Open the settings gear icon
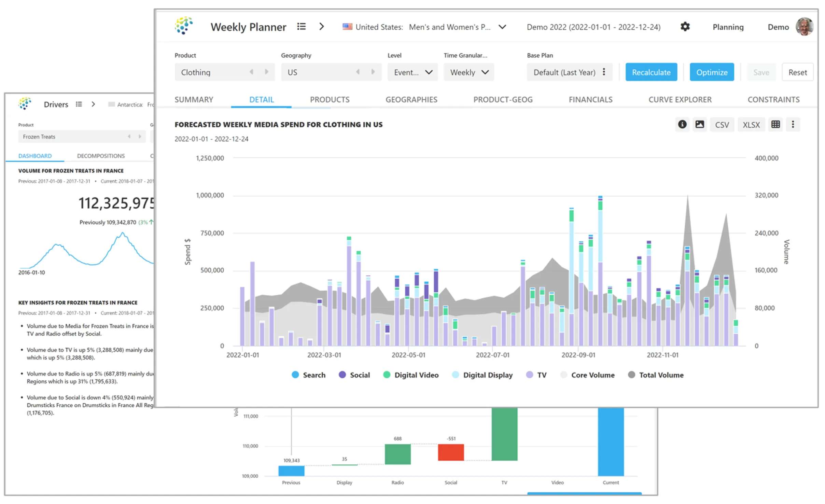Viewport: 825px width, 504px height. tap(685, 27)
